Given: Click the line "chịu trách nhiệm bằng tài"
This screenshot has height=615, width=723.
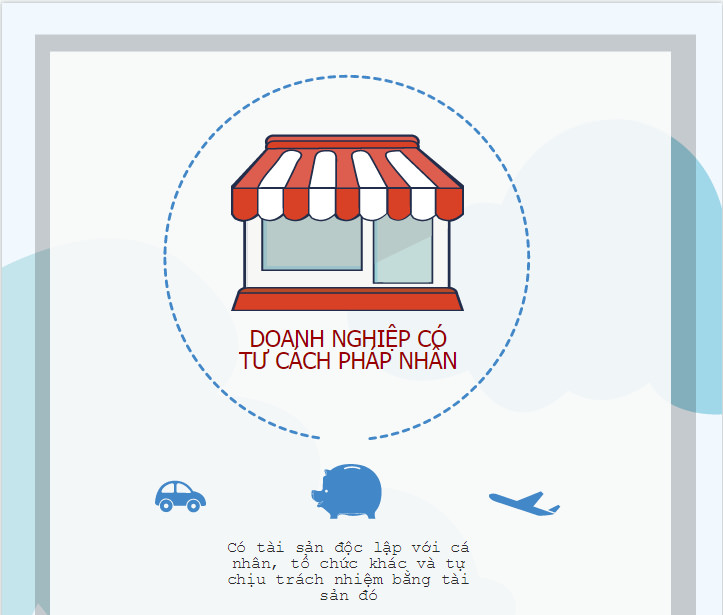Looking at the screenshot, I should tap(348, 579).
